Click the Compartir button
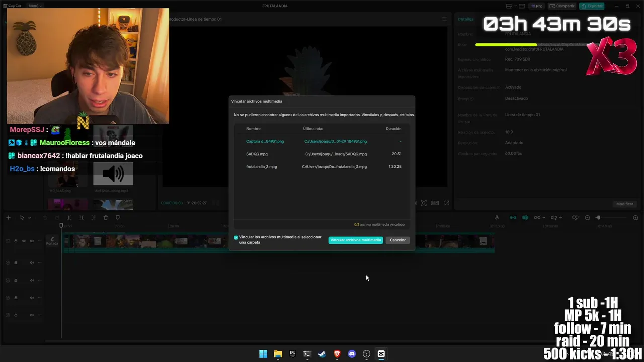Viewport: 644px width, 362px height. [x=562, y=6]
